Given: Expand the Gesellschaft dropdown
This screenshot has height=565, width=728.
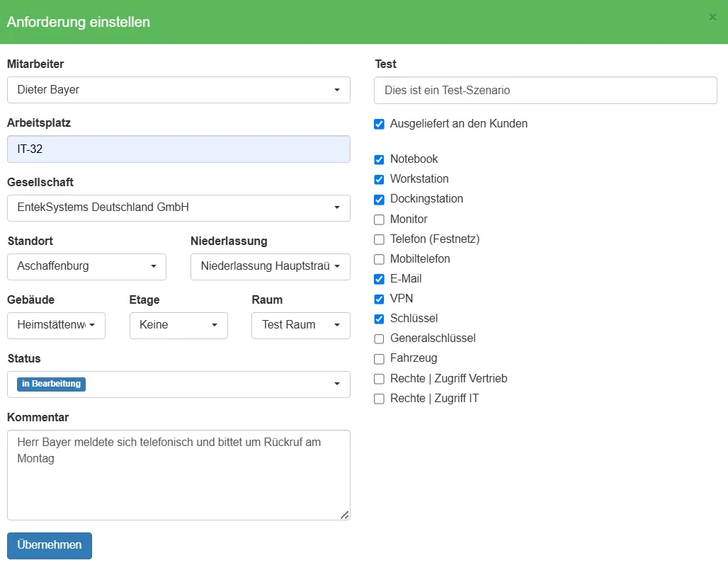Looking at the screenshot, I should (178, 208).
